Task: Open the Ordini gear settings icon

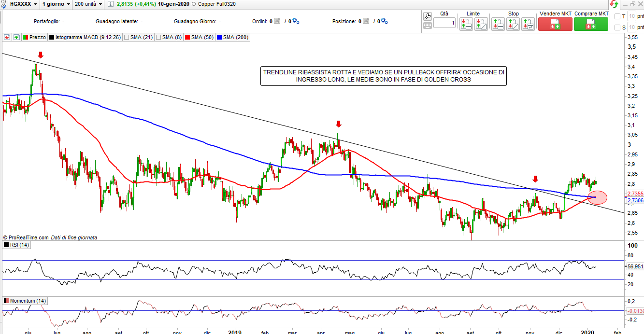Action: click(x=296, y=21)
